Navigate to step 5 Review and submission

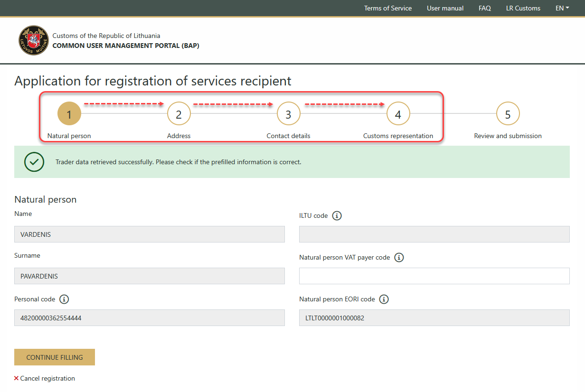pos(508,114)
